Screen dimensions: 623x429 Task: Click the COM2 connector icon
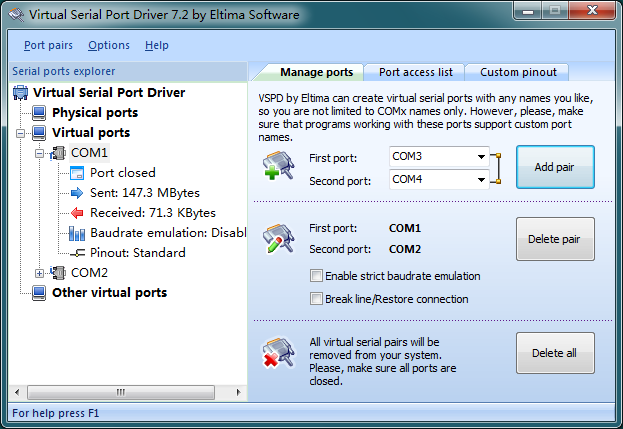coord(58,272)
